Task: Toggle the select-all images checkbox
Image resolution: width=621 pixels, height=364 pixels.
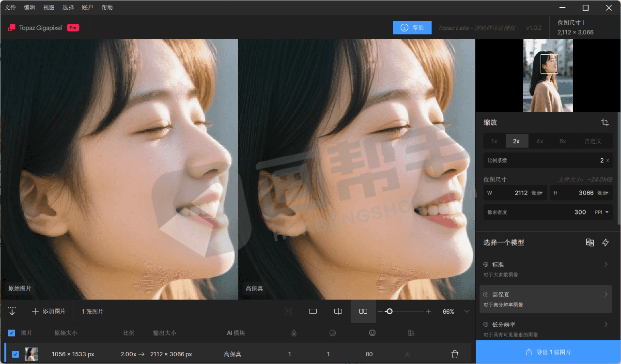Action: [x=12, y=333]
